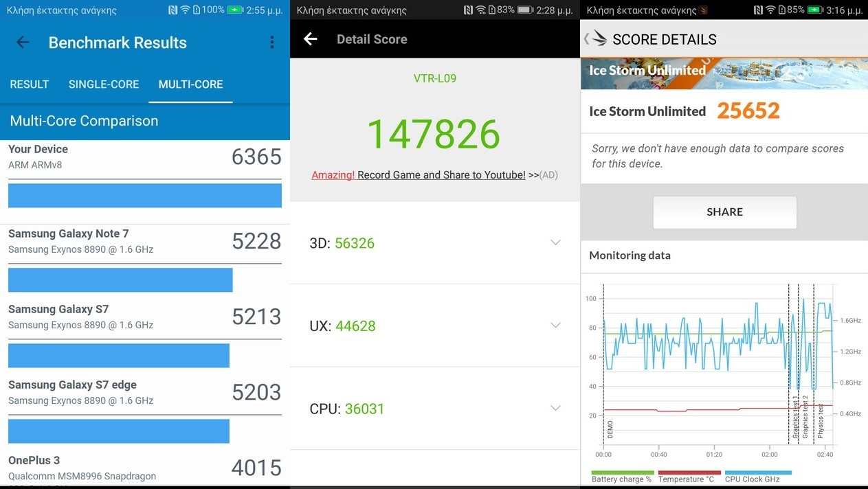
Task: Select the Samsung Galaxy S7 row title
Action: coord(58,309)
